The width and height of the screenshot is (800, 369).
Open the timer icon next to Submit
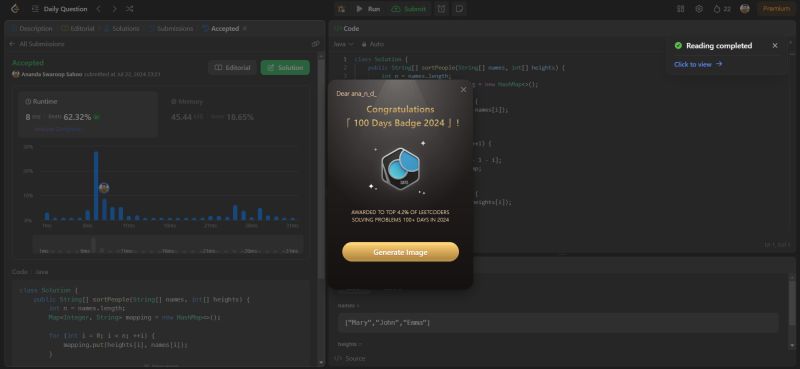tap(441, 9)
